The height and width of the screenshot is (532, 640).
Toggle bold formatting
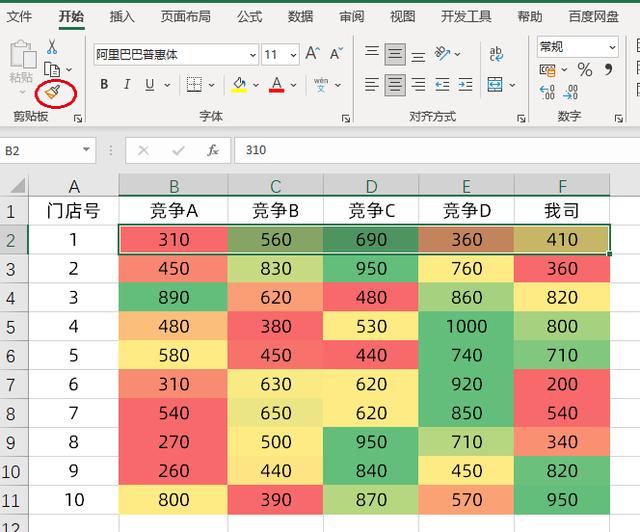tap(104, 85)
